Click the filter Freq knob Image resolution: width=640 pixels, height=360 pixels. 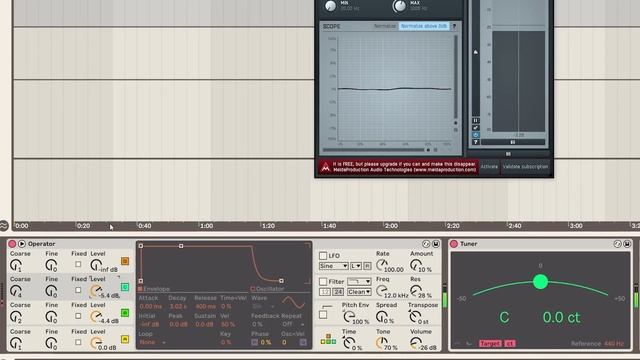point(382,291)
